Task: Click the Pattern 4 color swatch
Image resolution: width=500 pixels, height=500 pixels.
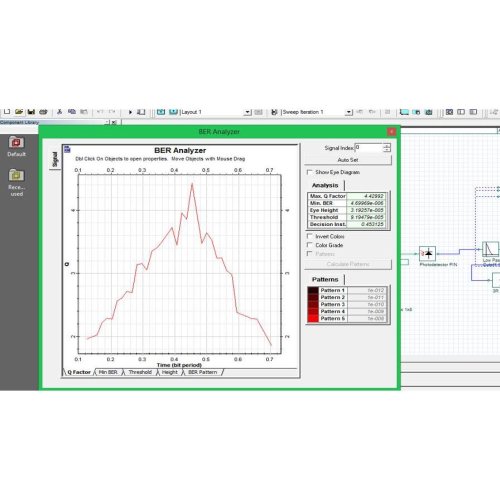Action: click(313, 311)
